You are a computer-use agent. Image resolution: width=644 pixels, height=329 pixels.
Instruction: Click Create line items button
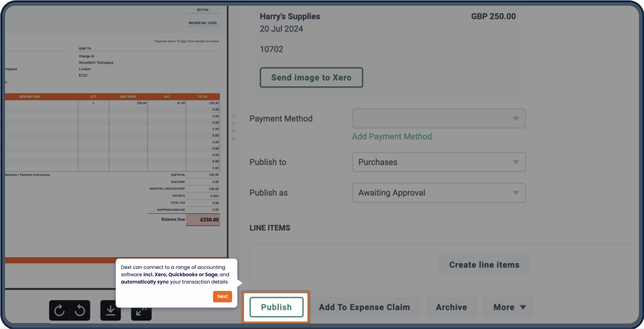pos(484,265)
